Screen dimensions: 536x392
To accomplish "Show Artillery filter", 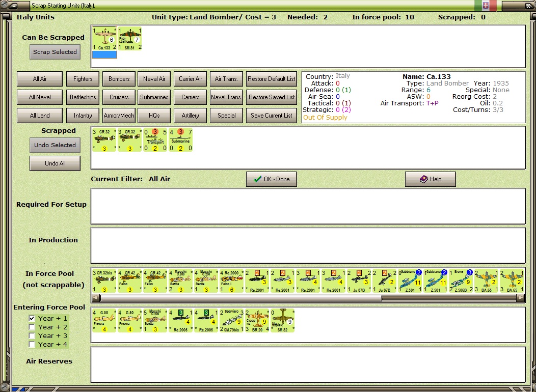I will pos(191,116).
